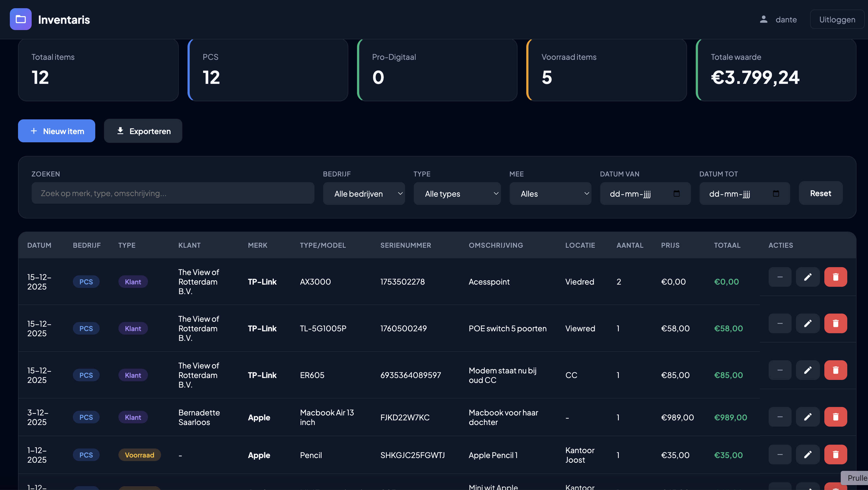Expand the Alle types dropdown
The image size is (868, 490).
click(457, 194)
